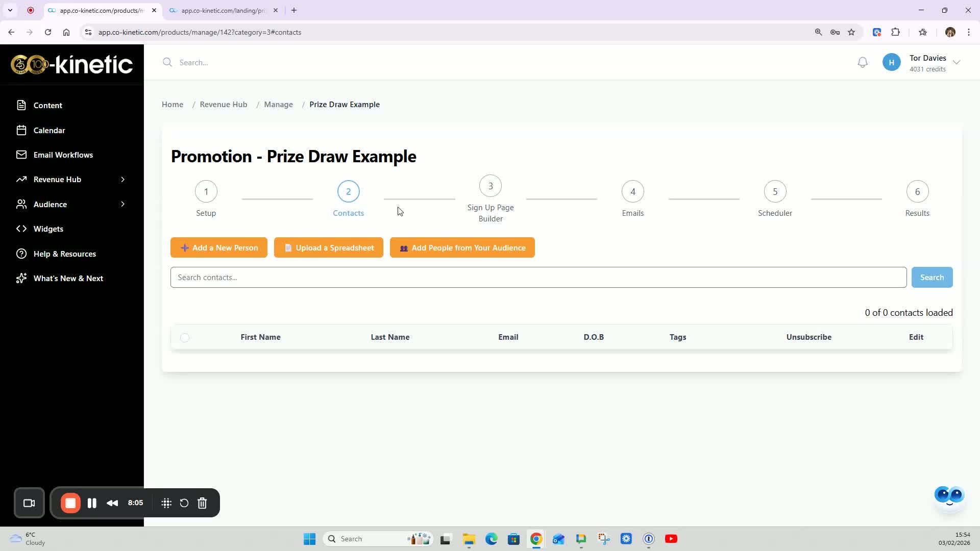Open the browser zoom icon
This screenshot has width=980, height=551.
point(818,32)
